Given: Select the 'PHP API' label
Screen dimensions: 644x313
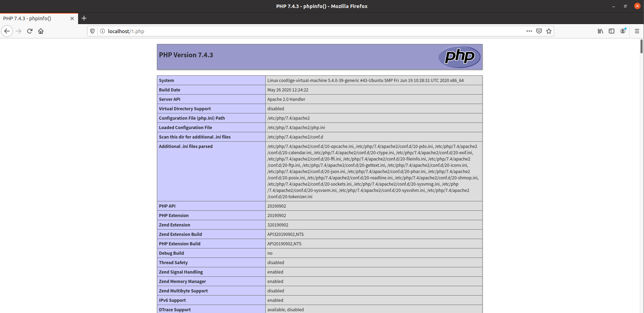Looking at the screenshot, I should click(167, 206).
